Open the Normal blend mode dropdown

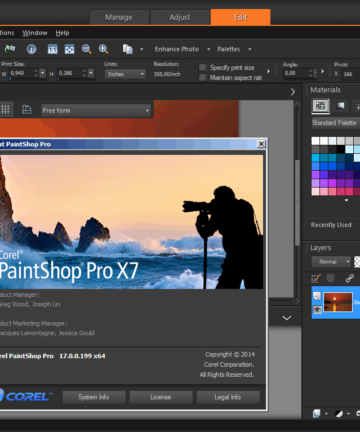pos(332,262)
